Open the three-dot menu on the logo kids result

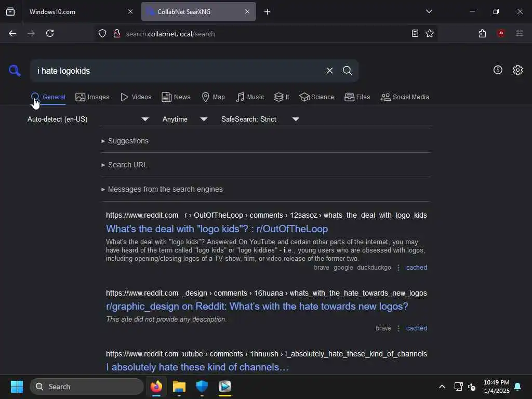(x=398, y=268)
